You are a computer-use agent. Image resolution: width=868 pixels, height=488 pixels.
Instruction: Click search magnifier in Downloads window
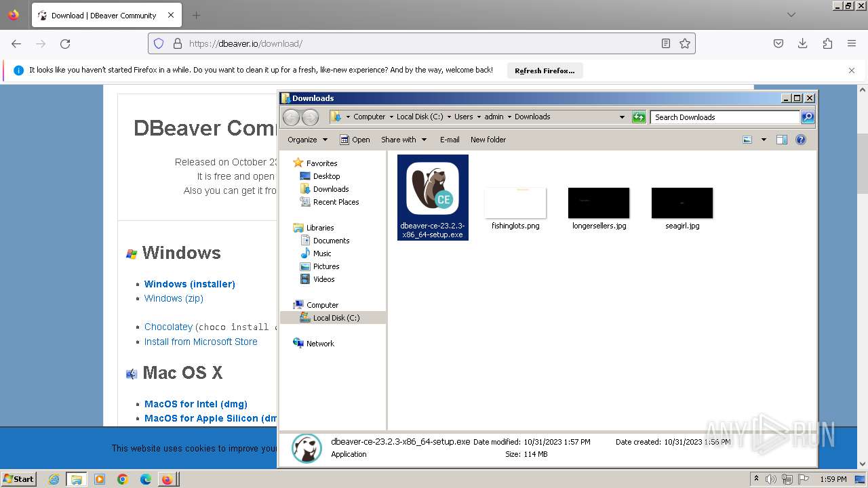tap(807, 117)
